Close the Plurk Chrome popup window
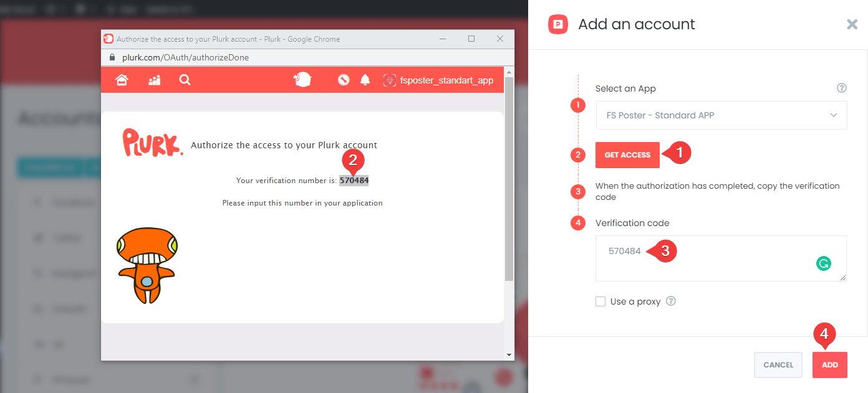The height and width of the screenshot is (393, 868). click(500, 39)
